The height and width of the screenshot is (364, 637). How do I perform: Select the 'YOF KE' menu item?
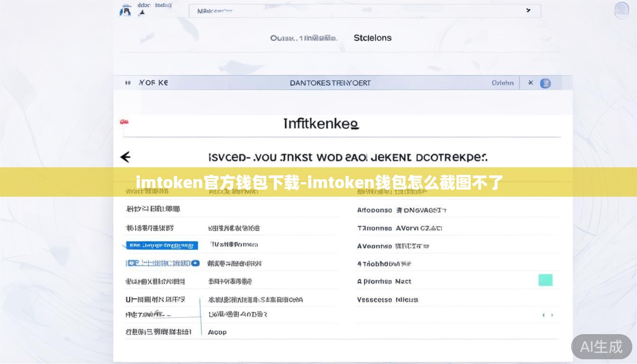[x=153, y=82]
